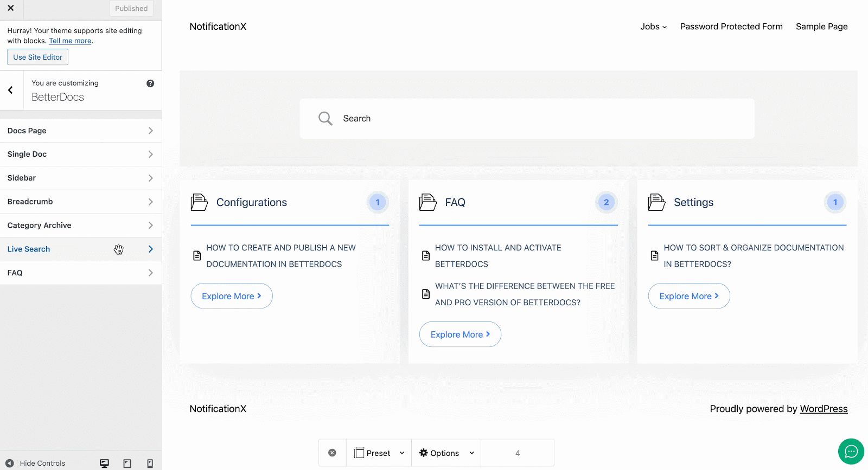868x470 pixels.
Task: Click document icon beside install and activate doc
Action: [x=426, y=256]
